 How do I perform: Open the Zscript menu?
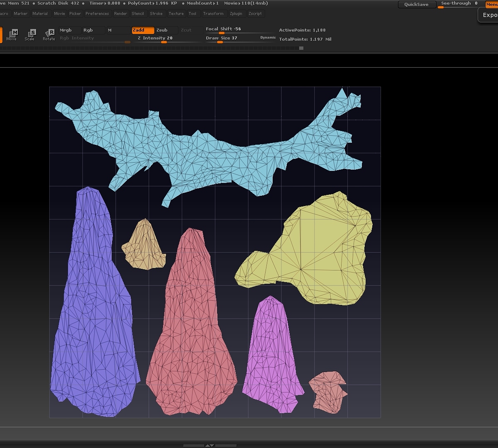click(x=255, y=14)
